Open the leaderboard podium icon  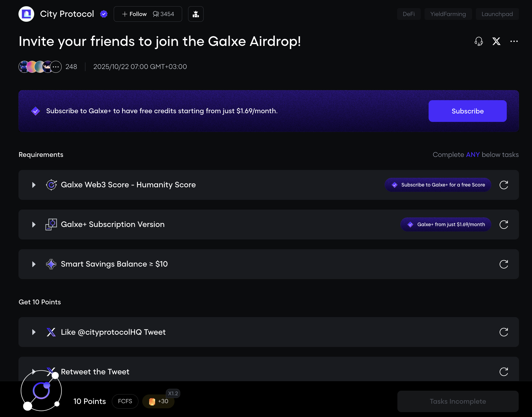point(196,14)
